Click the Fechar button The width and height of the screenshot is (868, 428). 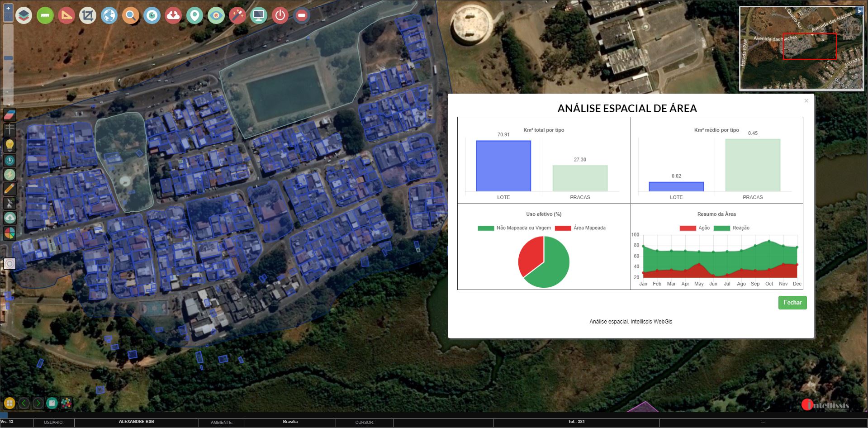click(x=792, y=303)
